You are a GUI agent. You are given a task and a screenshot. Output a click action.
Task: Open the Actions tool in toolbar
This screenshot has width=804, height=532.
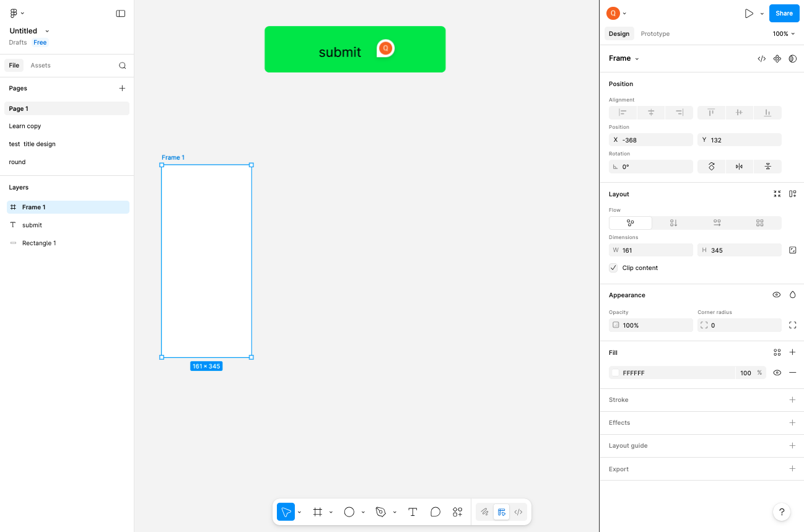click(458, 512)
